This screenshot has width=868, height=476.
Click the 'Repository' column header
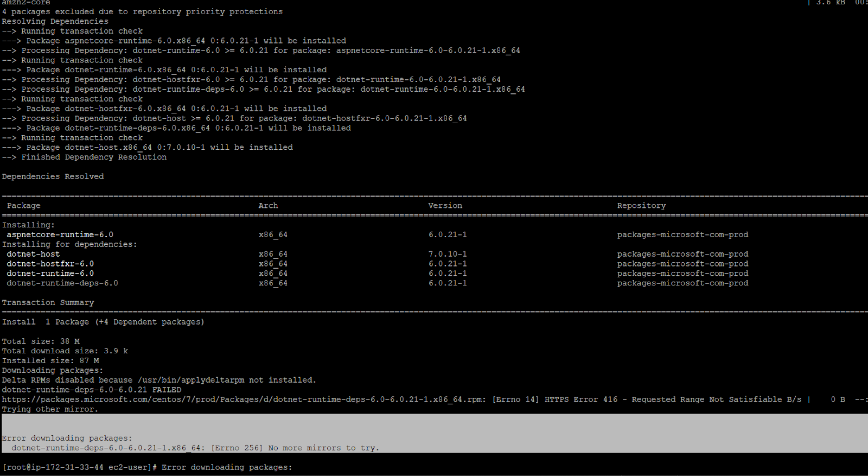pyautogui.click(x=641, y=206)
